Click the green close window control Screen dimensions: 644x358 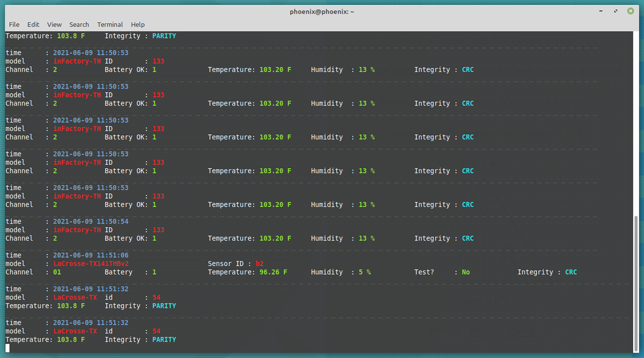pos(630,11)
